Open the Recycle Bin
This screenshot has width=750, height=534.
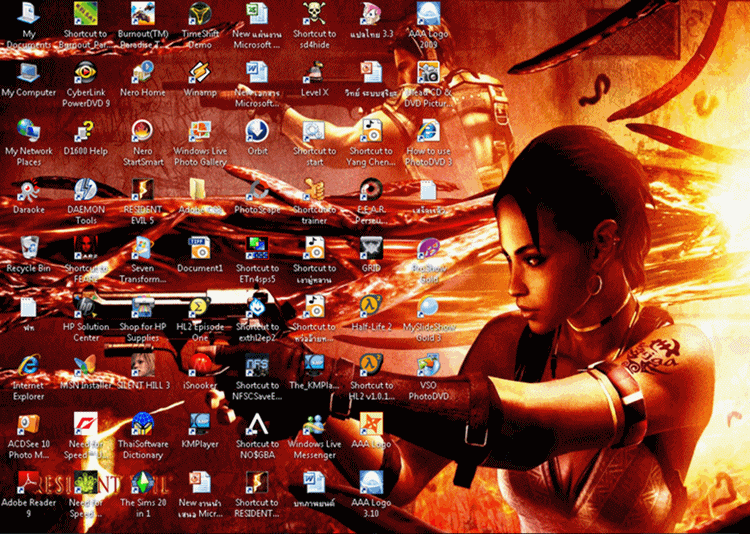click(28, 248)
